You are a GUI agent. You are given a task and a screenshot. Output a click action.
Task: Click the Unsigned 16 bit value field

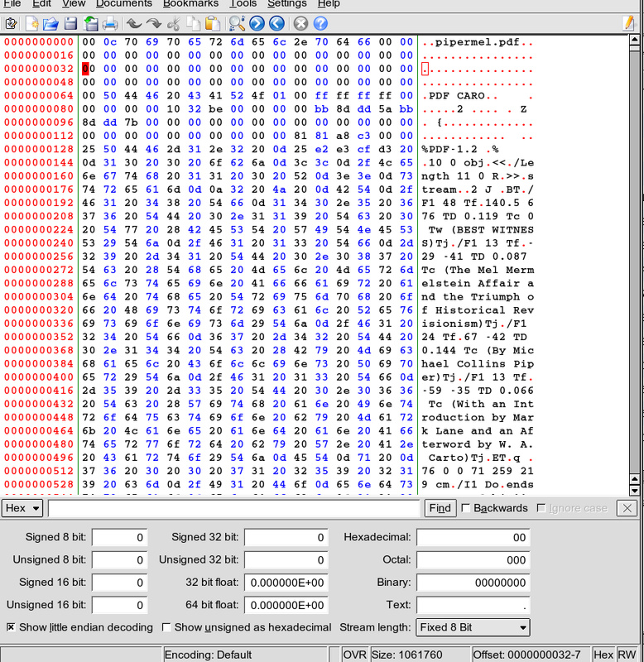119,605
